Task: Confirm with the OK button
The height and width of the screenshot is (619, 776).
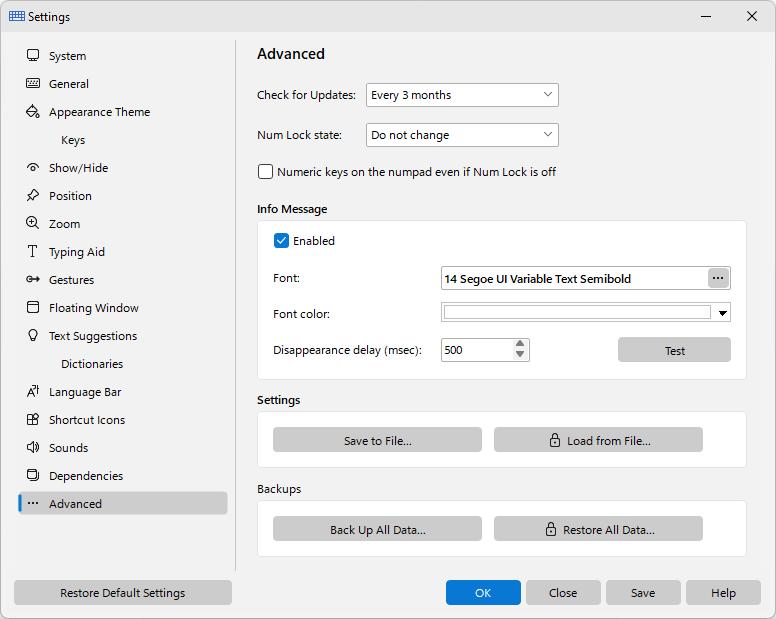Action: click(483, 592)
